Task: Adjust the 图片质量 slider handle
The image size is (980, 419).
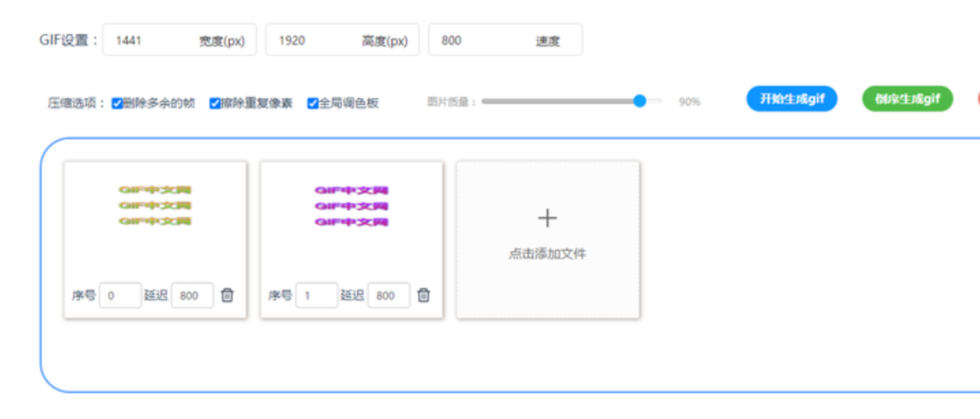Action: click(x=639, y=101)
